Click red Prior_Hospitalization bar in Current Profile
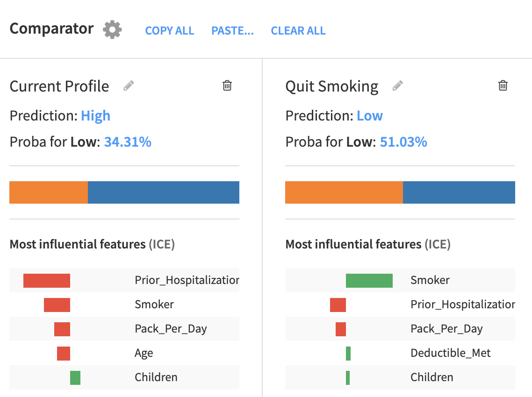Image resolution: width=532 pixels, height=397 pixels. [47, 281]
